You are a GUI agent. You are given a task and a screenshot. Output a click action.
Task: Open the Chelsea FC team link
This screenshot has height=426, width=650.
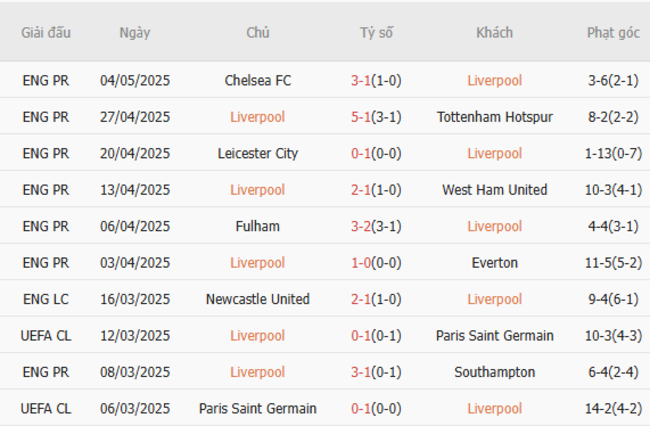257,80
